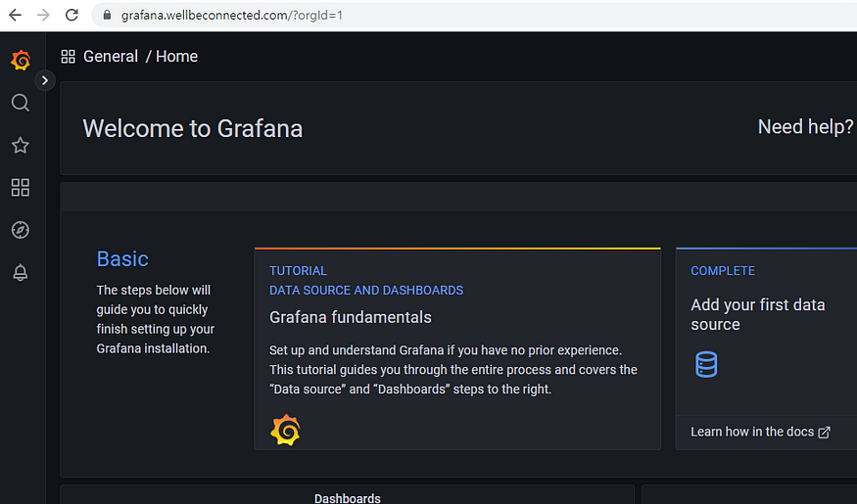Click the database icon on data source card
Image resolution: width=857 pixels, height=504 pixels.
tap(706, 364)
